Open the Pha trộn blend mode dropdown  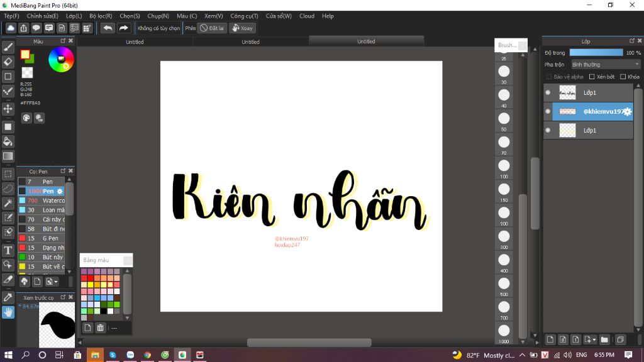606,65
